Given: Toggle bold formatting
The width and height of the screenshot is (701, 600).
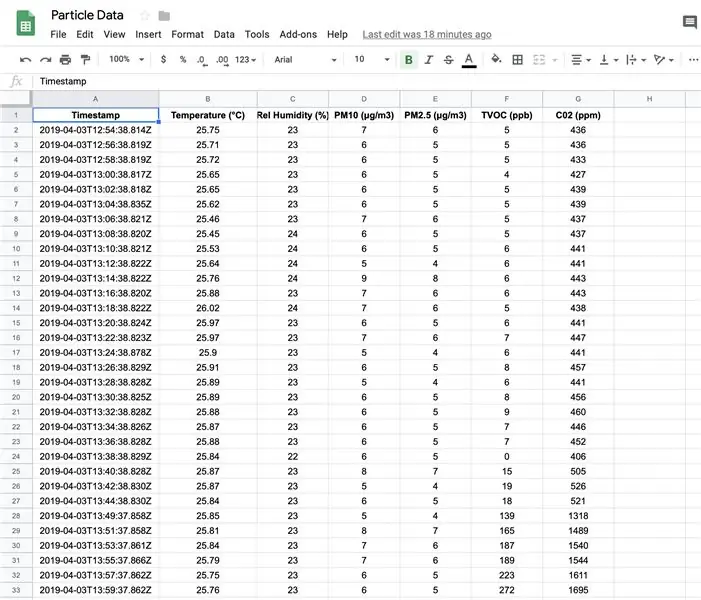Looking at the screenshot, I should pos(409,59).
